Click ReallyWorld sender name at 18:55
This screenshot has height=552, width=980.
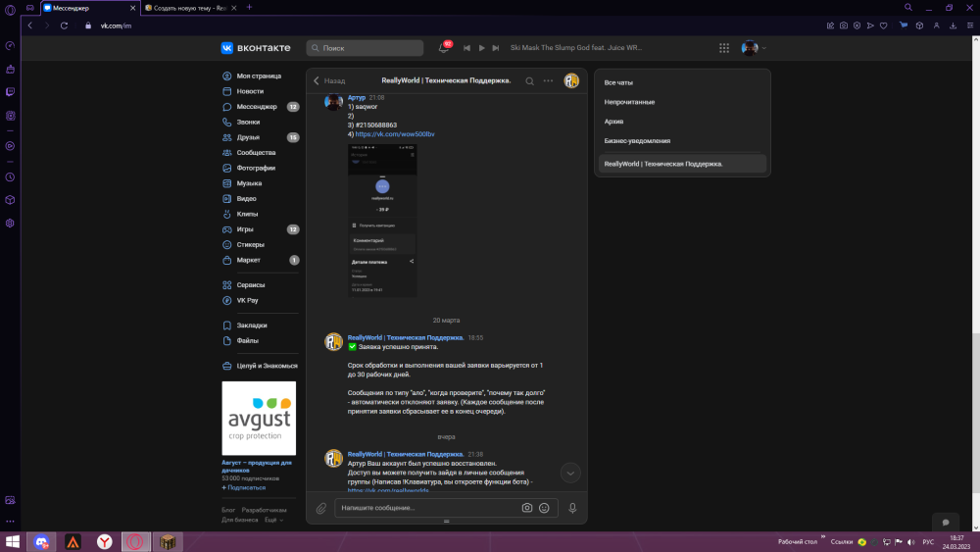tap(406, 337)
